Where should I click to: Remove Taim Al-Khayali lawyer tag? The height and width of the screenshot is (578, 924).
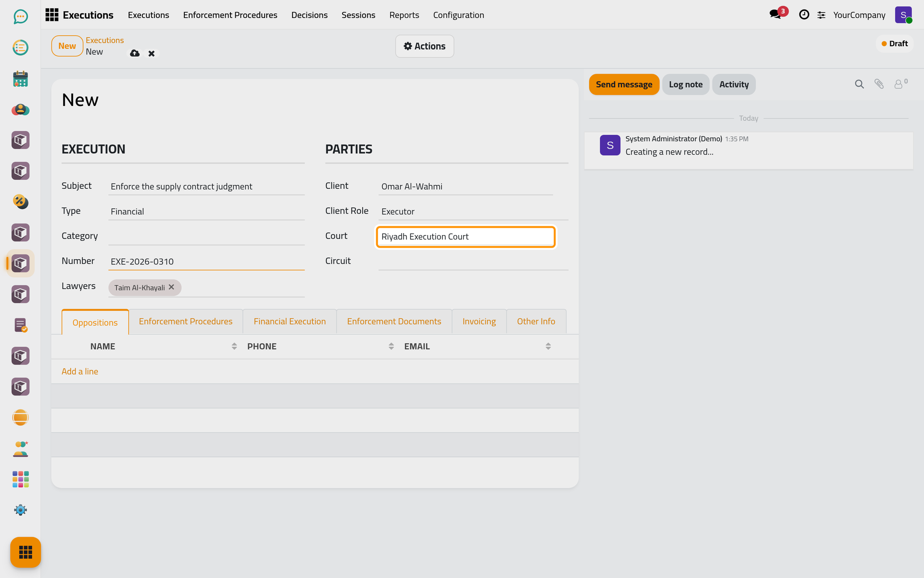(171, 287)
